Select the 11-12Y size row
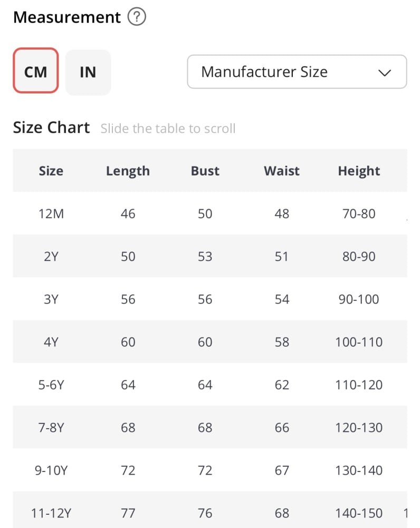Screen dimensions: 420x528 click(210, 510)
